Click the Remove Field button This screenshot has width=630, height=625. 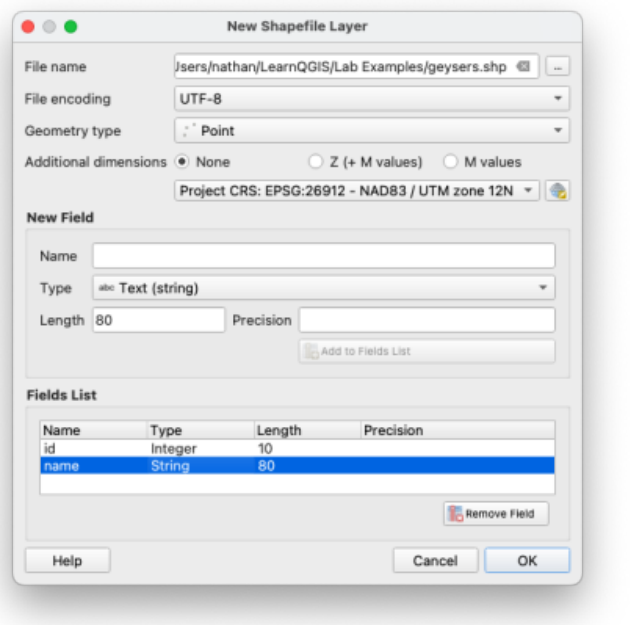click(x=496, y=513)
